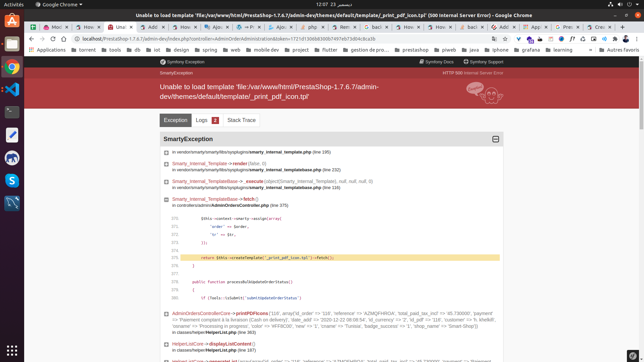Expand the Smarty_Internal_Template render trace entry

(166, 164)
